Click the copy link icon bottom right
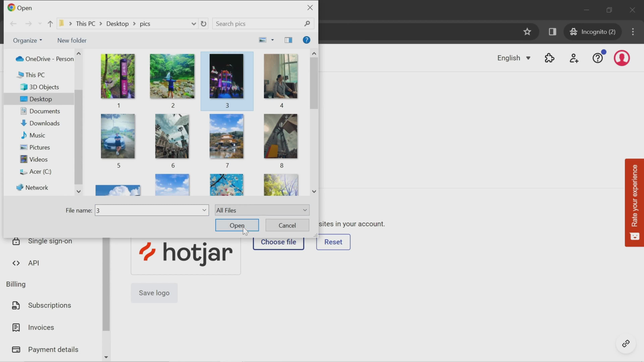 coord(626,344)
